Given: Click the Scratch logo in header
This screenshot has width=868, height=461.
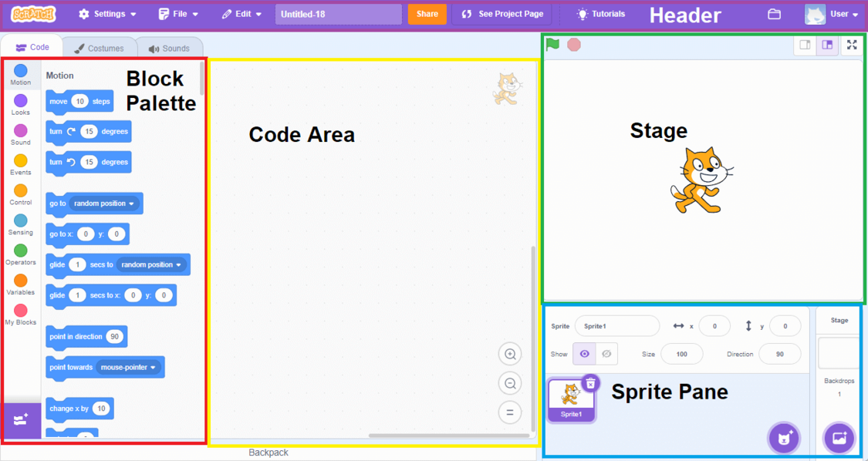Looking at the screenshot, I should pos(33,14).
